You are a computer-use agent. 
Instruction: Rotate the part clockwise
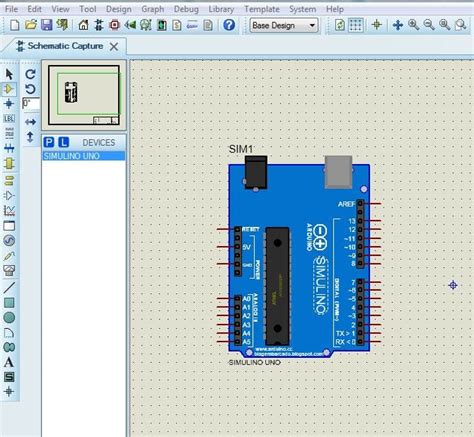pos(30,74)
